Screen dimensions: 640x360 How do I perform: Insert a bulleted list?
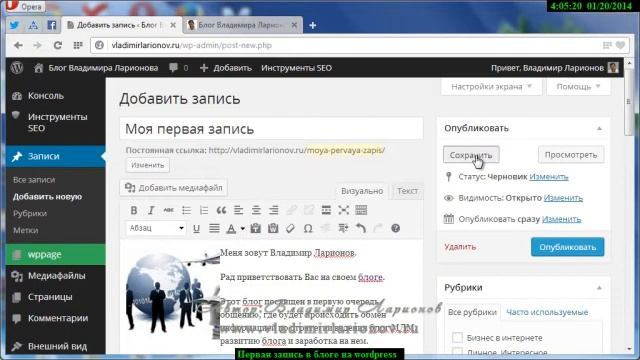click(x=186, y=210)
